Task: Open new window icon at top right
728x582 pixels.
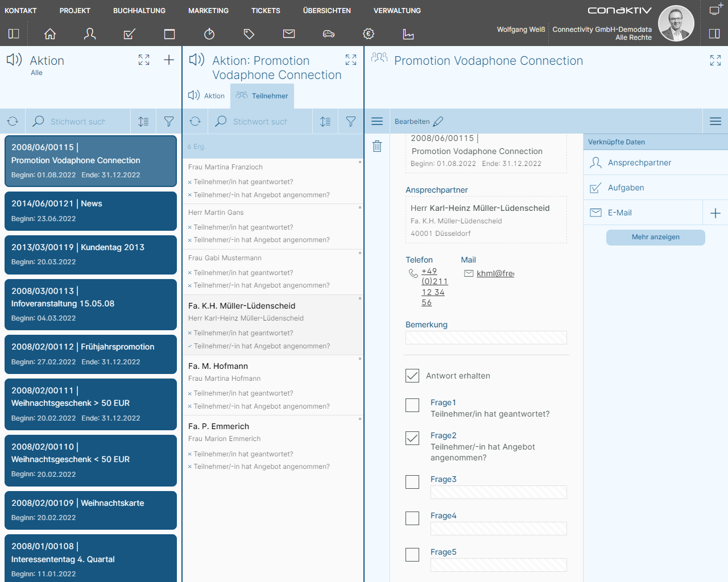Action: click(x=716, y=9)
